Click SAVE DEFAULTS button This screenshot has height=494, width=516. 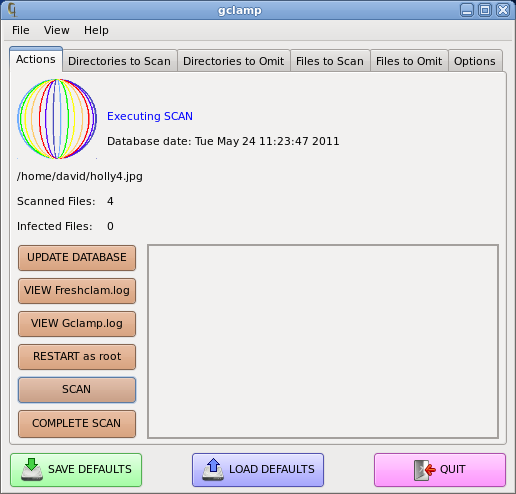click(x=76, y=470)
